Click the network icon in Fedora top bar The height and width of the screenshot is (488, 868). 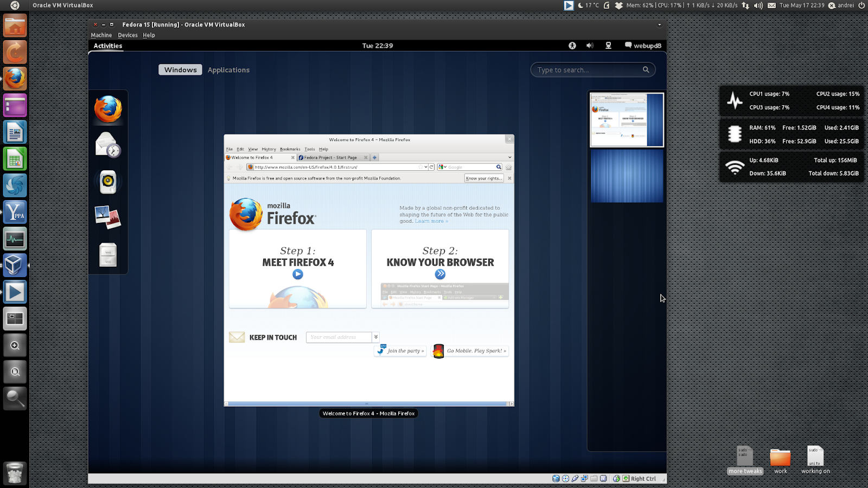point(608,46)
